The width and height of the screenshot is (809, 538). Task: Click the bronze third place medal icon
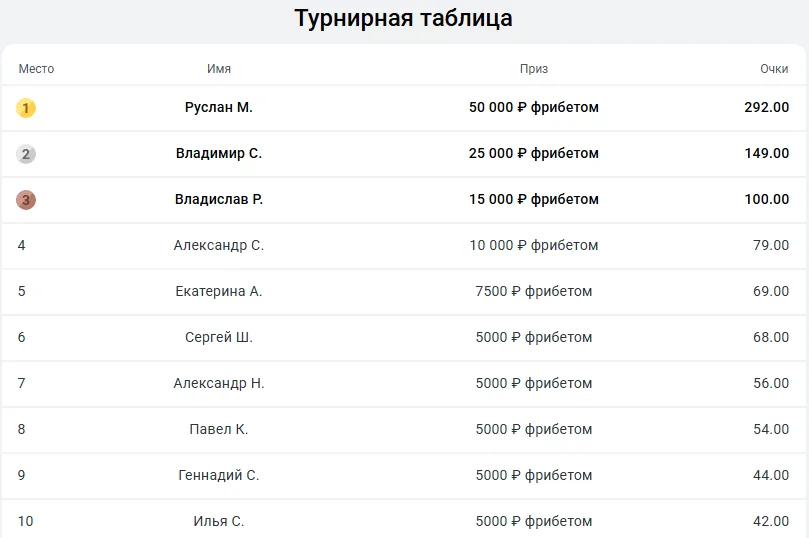click(26, 200)
